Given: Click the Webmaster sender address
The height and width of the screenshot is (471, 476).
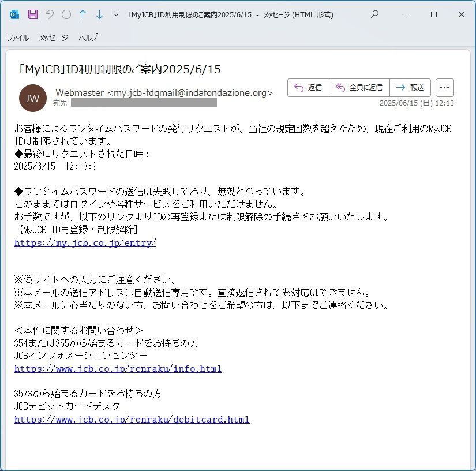Looking at the screenshot, I should [x=164, y=92].
